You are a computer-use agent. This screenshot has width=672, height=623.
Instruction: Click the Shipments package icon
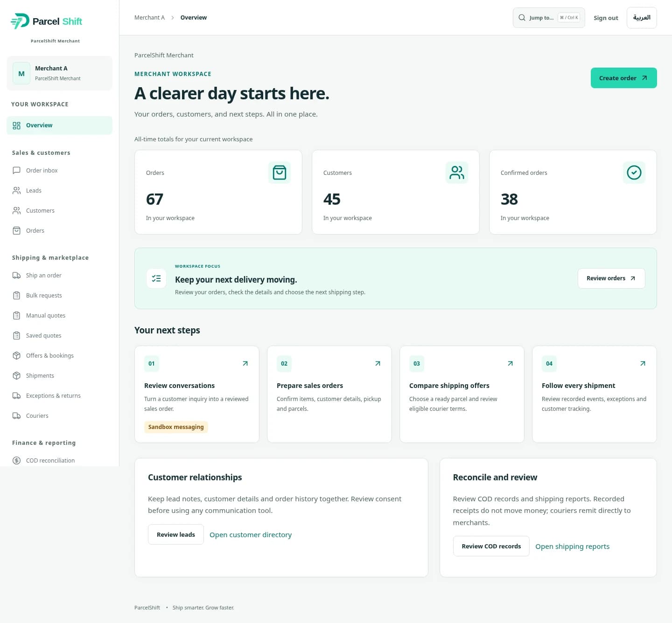pos(16,376)
